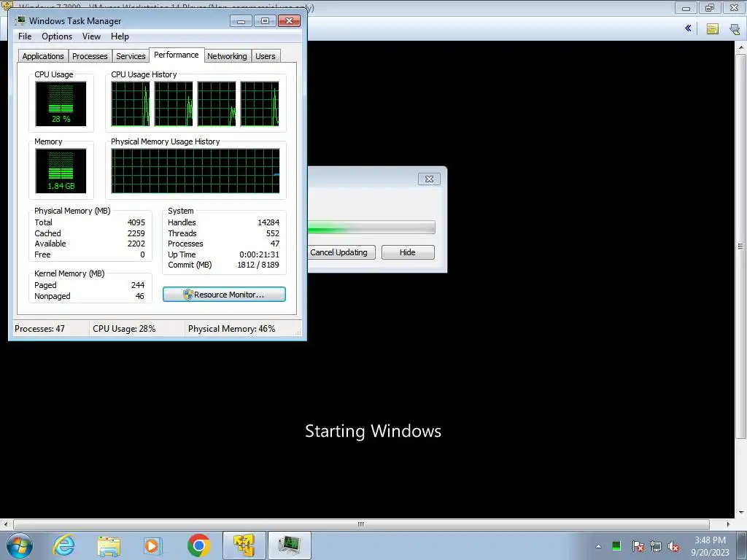
Task: Click the VMware vertical scrollbar thumb
Action: point(740,246)
